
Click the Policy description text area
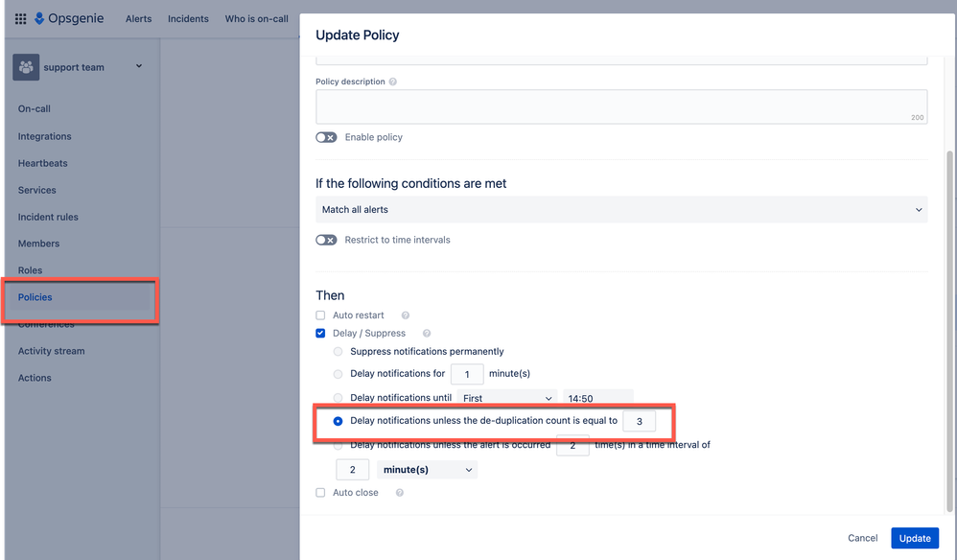click(621, 106)
